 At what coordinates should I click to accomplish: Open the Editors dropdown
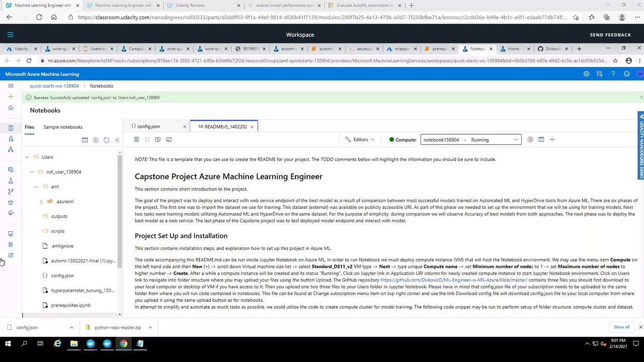(x=360, y=139)
